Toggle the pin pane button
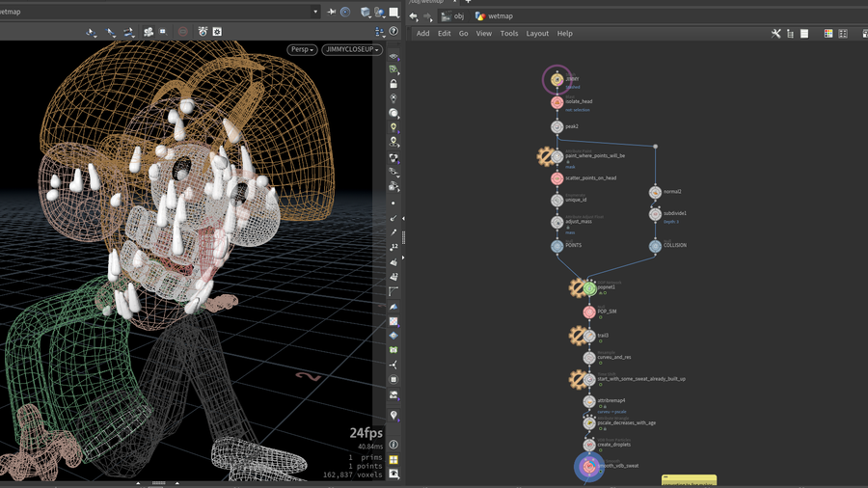The height and width of the screenshot is (488, 868). pos(331,12)
